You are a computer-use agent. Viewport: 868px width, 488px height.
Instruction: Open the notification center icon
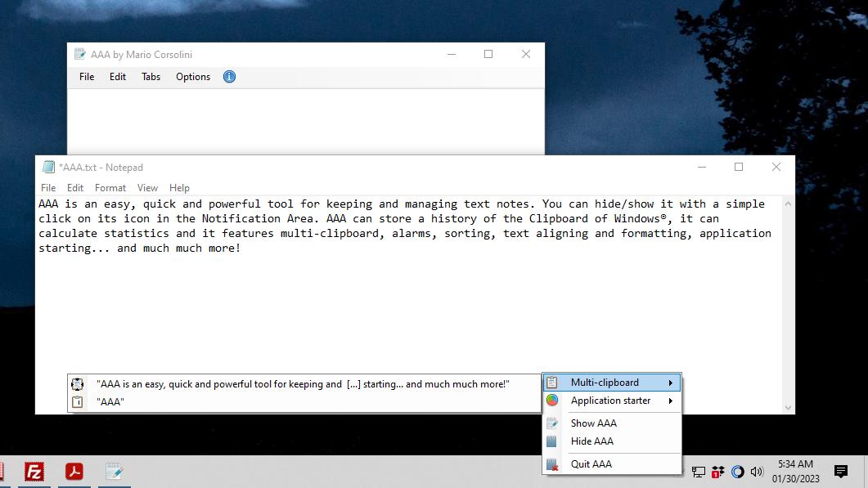point(841,472)
